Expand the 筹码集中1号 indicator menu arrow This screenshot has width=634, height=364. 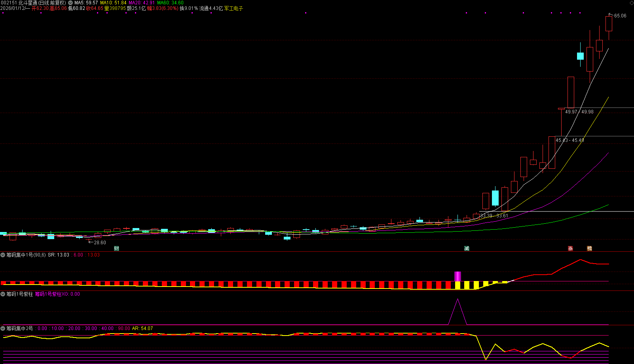coord(3,255)
